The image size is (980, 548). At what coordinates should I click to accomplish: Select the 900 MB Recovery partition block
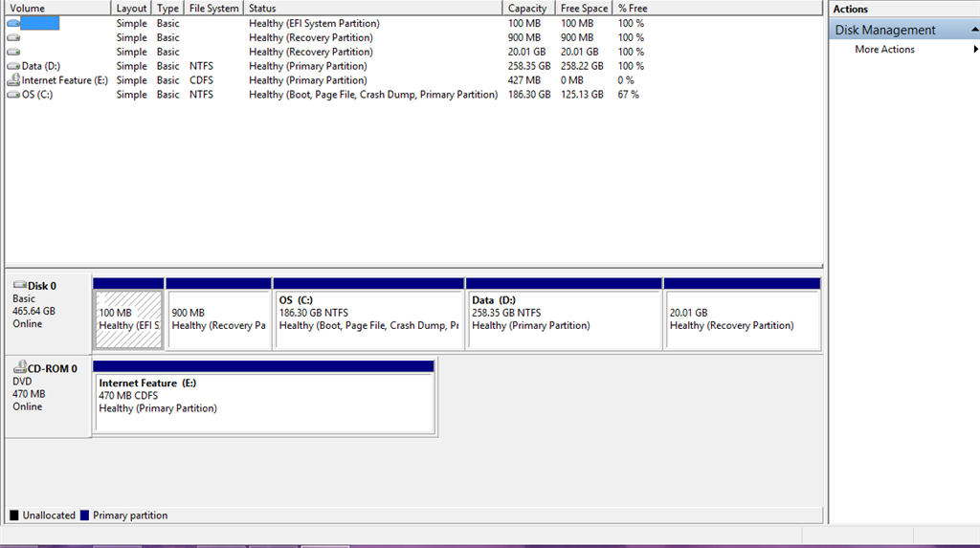coord(219,315)
